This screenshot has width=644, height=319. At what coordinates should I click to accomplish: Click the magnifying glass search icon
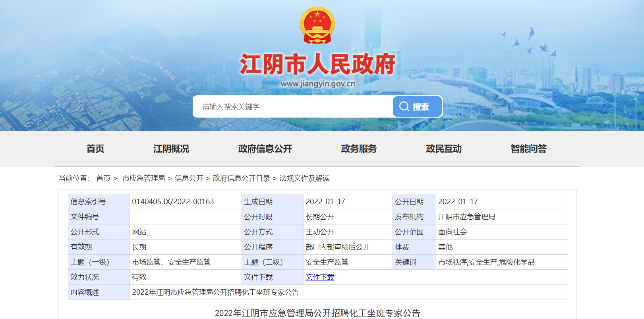click(x=404, y=106)
